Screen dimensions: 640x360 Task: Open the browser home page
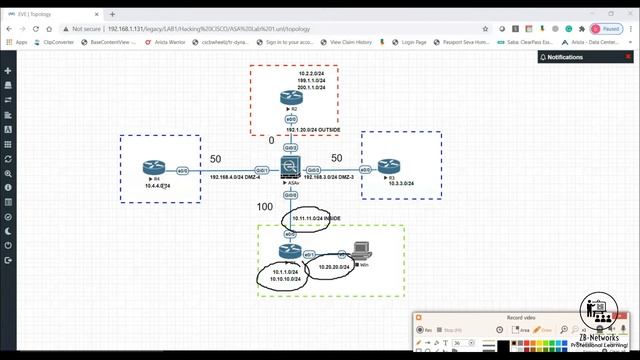49,29
